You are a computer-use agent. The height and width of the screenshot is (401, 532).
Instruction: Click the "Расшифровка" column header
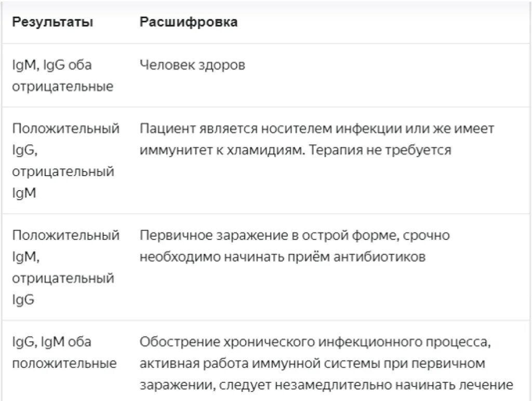(189, 22)
